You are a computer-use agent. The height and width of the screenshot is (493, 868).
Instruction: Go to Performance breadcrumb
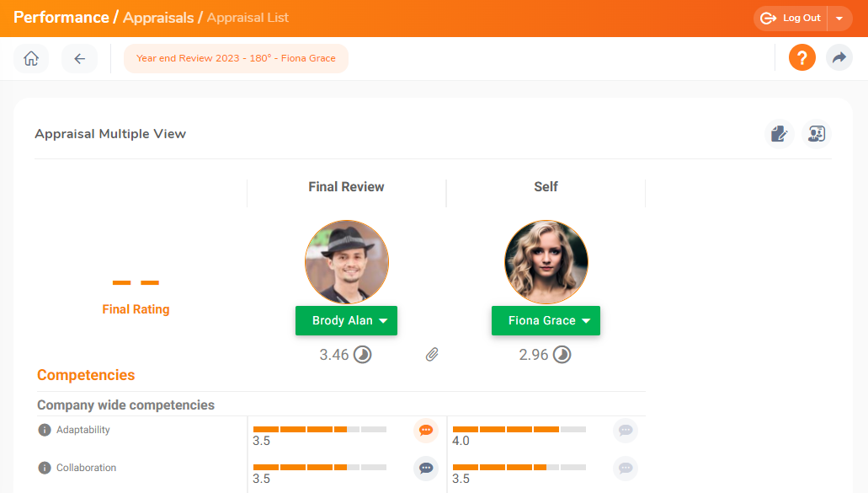[61, 18]
